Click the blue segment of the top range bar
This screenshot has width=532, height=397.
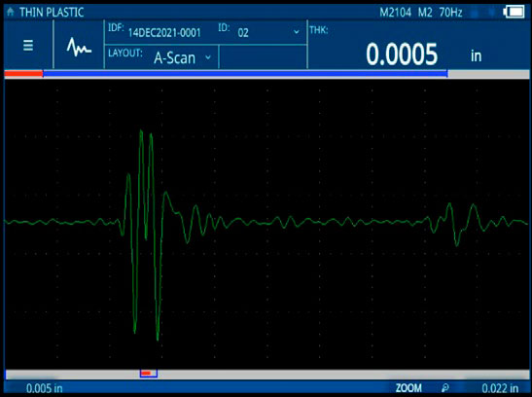tap(245, 73)
